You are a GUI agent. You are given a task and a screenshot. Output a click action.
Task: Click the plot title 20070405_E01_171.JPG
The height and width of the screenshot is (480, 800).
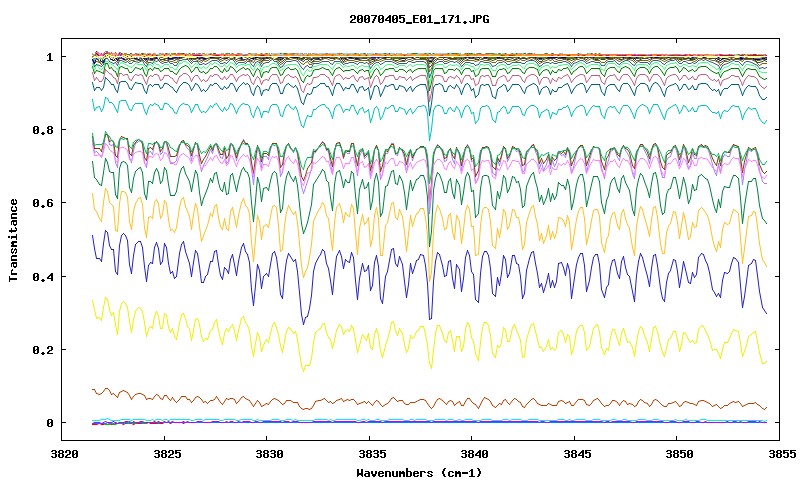pos(419,19)
